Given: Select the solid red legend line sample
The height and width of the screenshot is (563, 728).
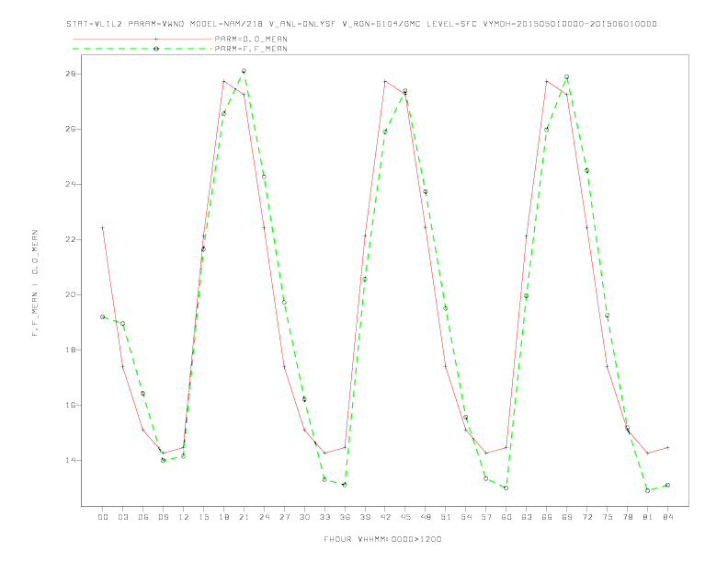Looking at the screenshot, I should [x=142, y=39].
